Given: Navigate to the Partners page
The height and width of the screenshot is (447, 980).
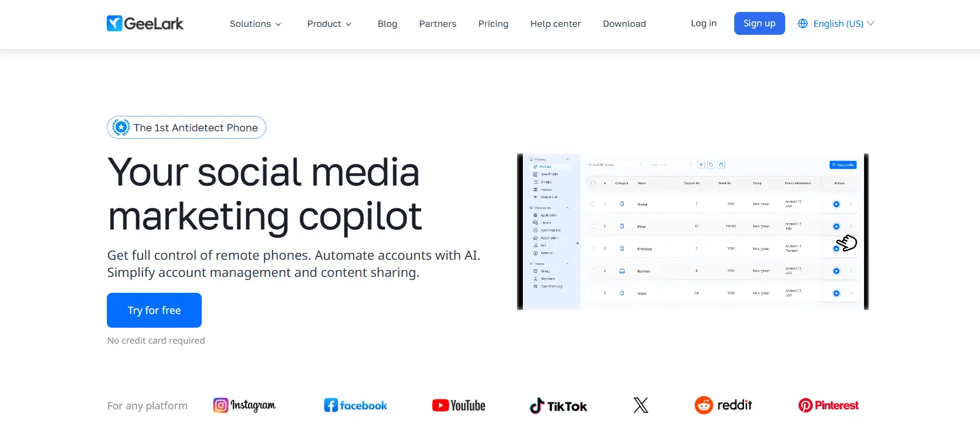Looking at the screenshot, I should 438,23.
